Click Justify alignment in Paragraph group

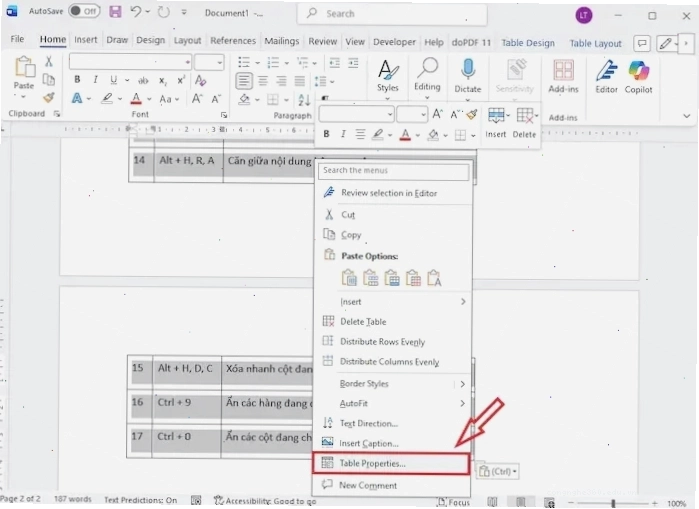pos(300,81)
